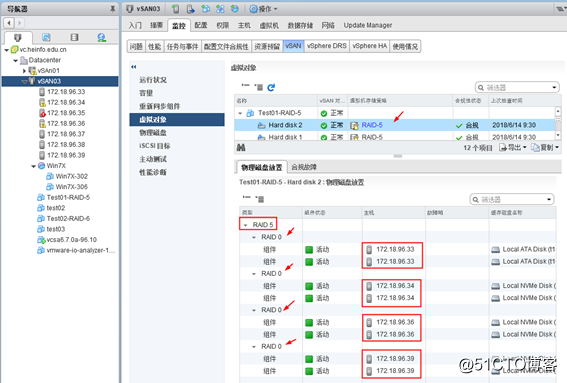Switch navigator to Networking view icon
567x383 pixels.
click(x=102, y=37)
